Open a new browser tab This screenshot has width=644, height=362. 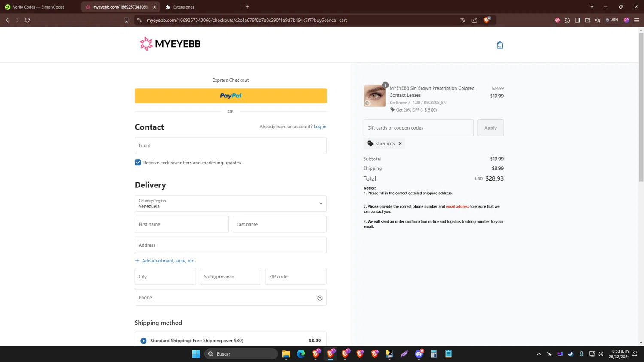coord(247,7)
